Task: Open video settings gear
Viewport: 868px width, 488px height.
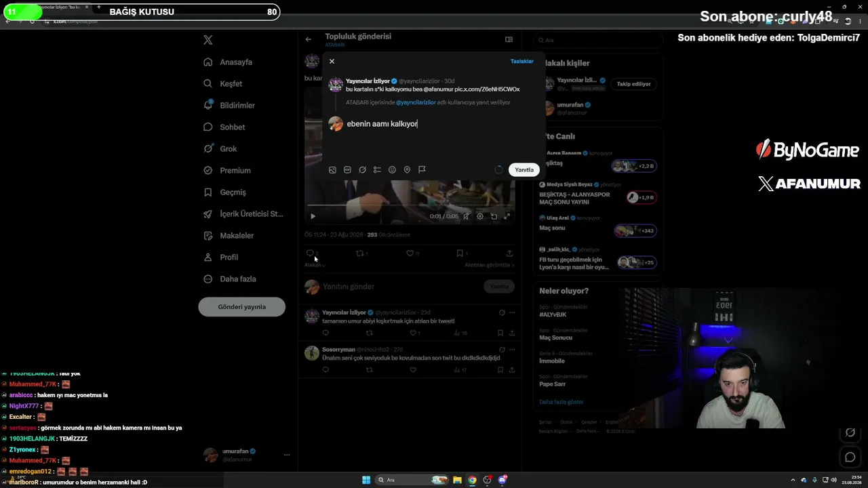Action: [x=480, y=216]
